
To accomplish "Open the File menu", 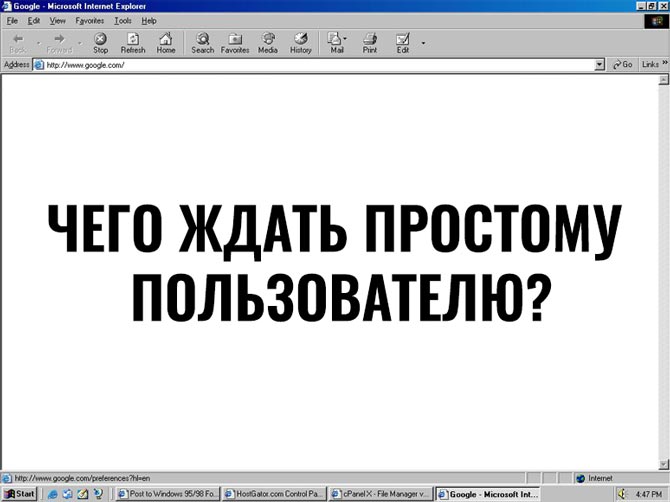I will [13, 20].
